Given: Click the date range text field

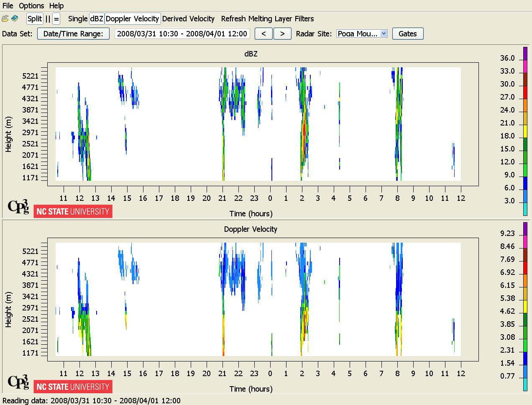Looking at the screenshot, I should tap(182, 34).
